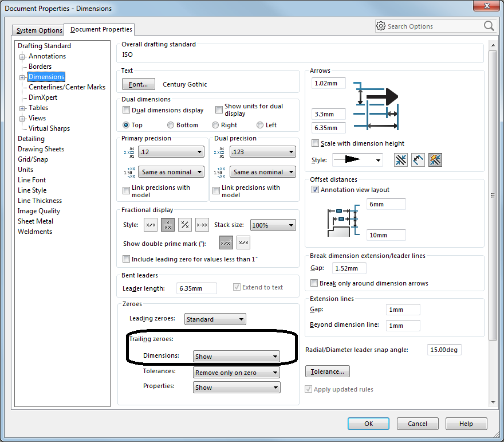This screenshot has height=442, width=504.
Task: Expand the Annotations tree node
Action: click(22, 56)
